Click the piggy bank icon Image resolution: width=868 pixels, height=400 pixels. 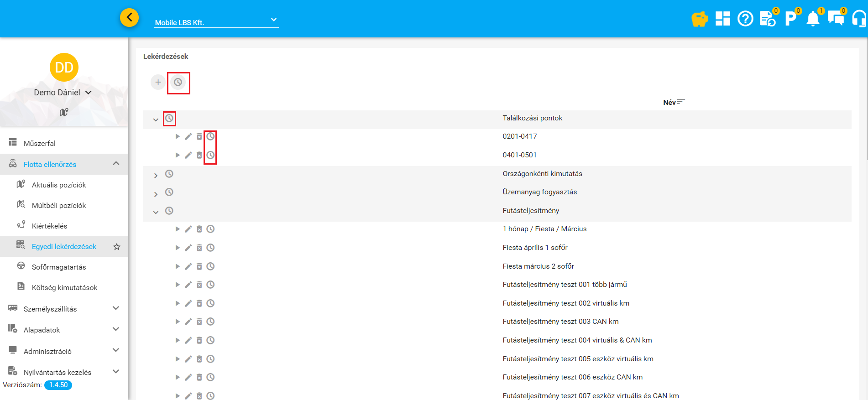pyautogui.click(x=699, y=19)
